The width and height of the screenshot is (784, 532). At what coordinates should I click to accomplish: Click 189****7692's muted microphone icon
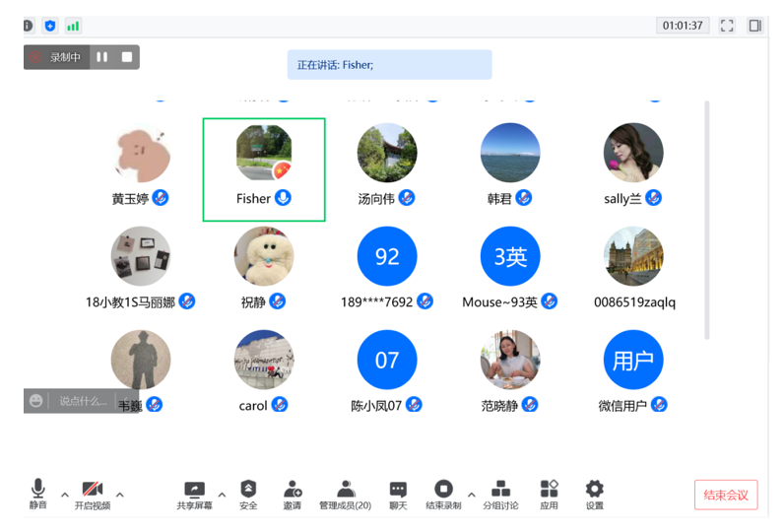click(x=425, y=301)
